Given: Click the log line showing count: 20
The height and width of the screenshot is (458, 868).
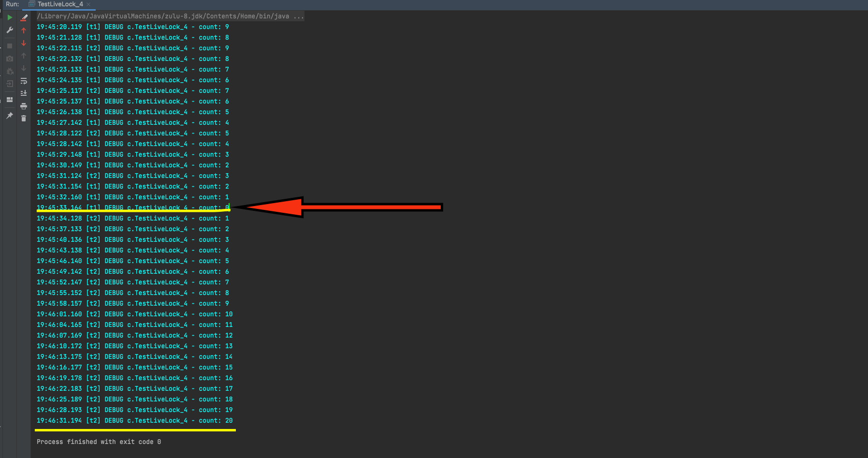Looking at the screenshot, I should (x=134, y=420).
